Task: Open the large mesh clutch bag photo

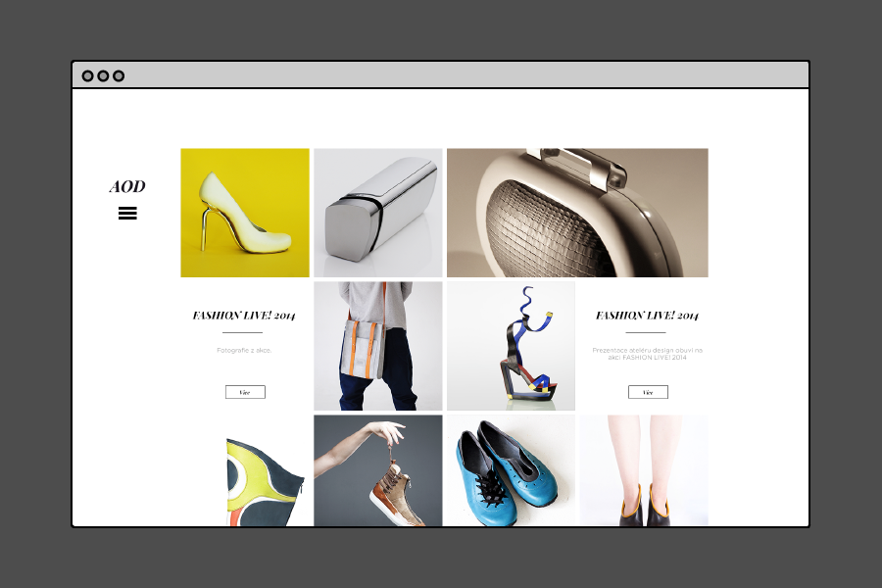Action: 577,213
